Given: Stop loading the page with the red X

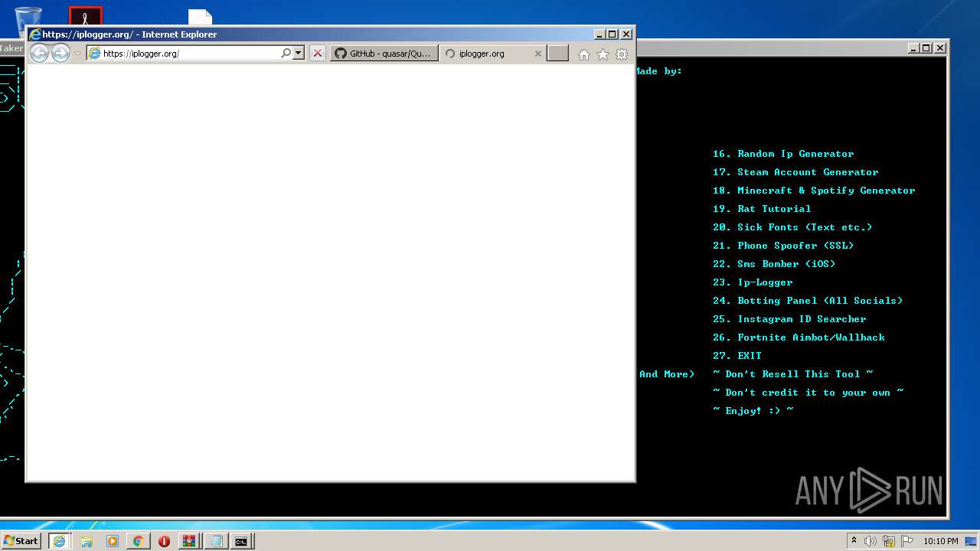Looking at the screenshot, I should tap(317, 54).
